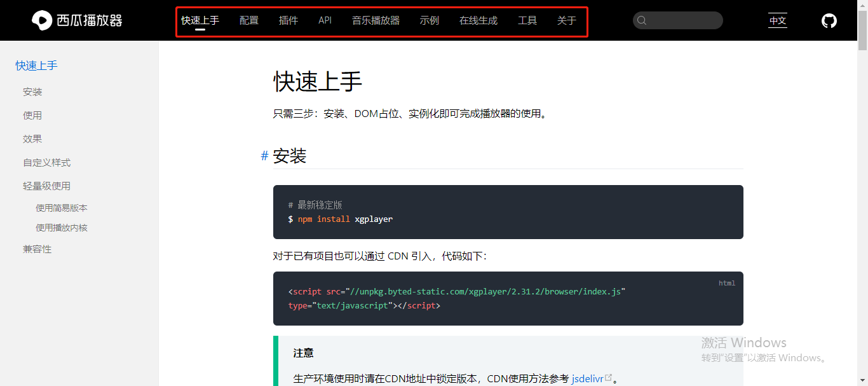Jump to 安装 in sidebar
Screen dimensions: 868x386
click(x=32, y=92)
